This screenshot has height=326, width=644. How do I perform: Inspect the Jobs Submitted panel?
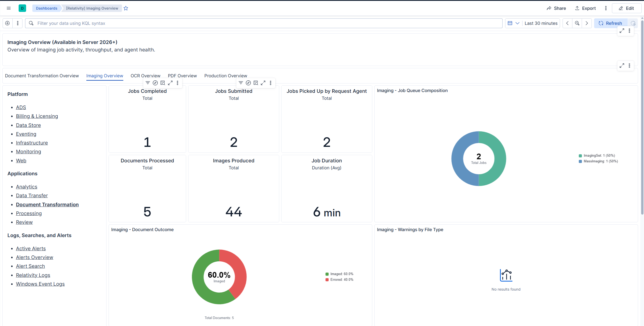coord(256,83)
